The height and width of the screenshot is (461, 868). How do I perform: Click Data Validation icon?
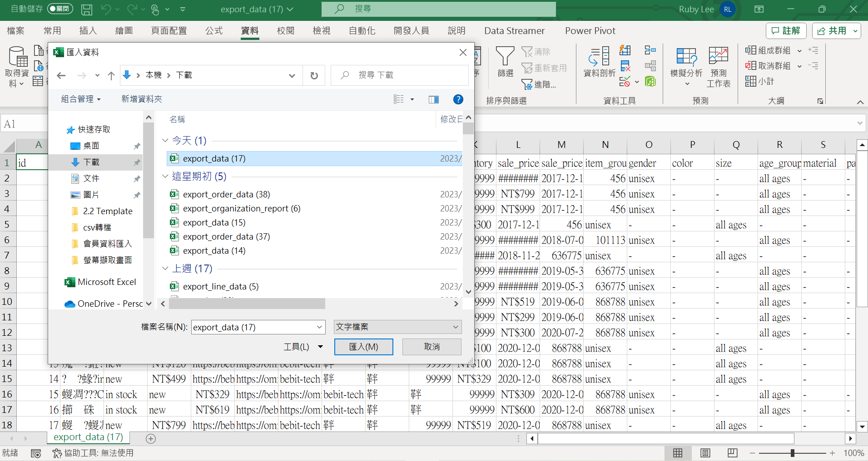[625, 82]
